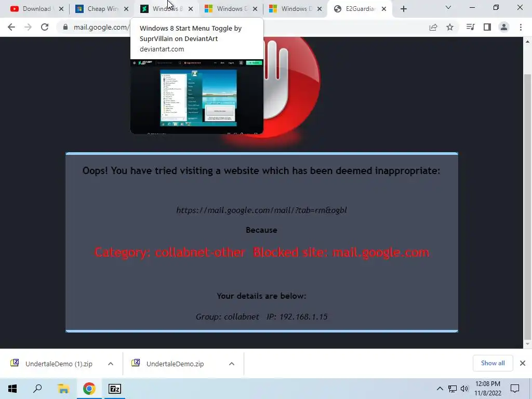Image resolution: width=532 pixels, height=399 pixels.
Task: Open 7-Zip from taskbar
Action: [x=115, y=389]
